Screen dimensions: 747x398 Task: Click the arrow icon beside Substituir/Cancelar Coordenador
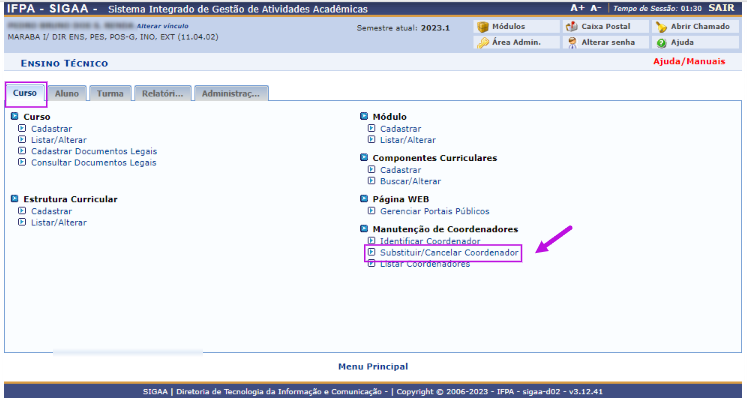click(372, 252)
